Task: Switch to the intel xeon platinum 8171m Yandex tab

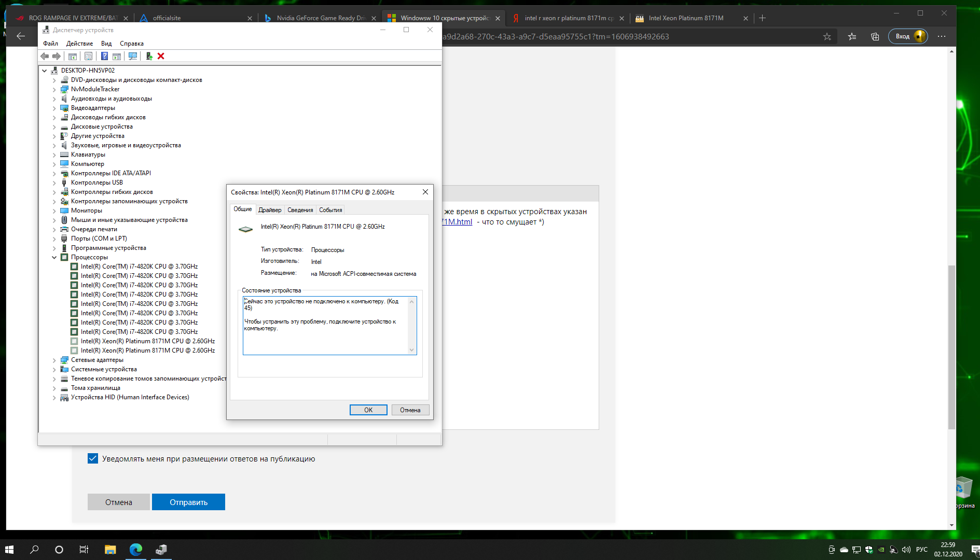Action: coord(568,18)
